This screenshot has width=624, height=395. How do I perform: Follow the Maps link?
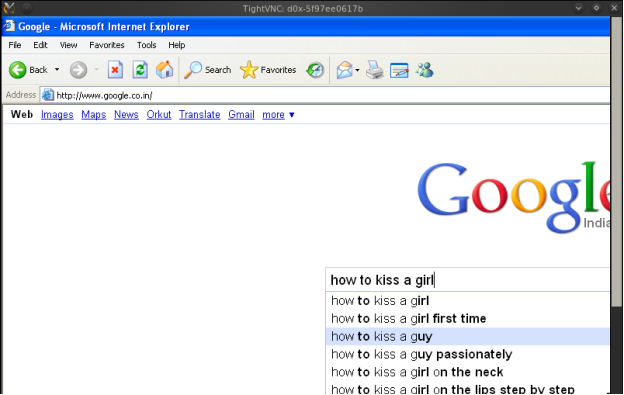(x=94, y=115)
